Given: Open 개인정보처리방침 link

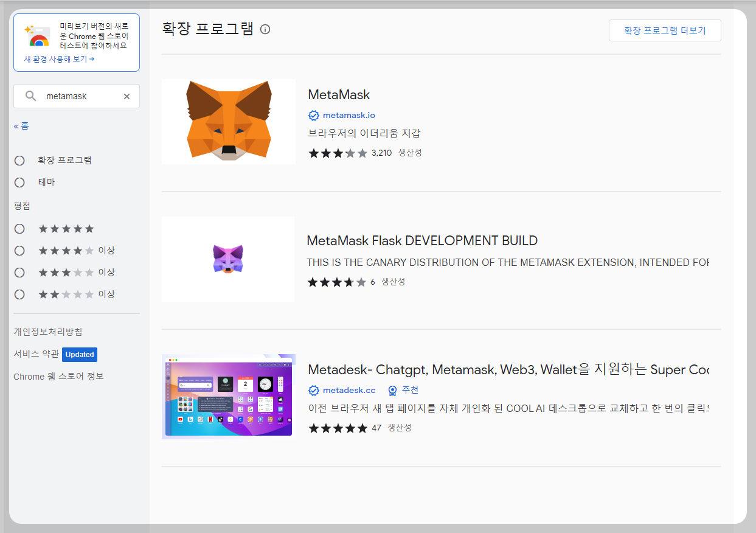Looking at the screenshot, I should (48, 332).
